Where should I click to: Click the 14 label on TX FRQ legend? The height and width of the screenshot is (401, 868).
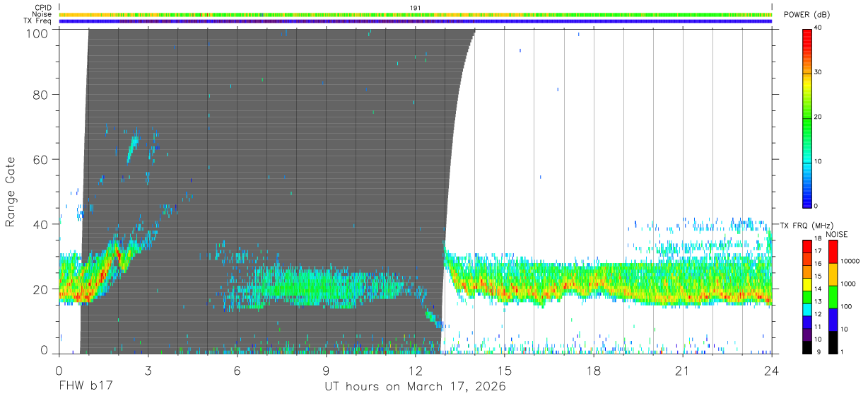[819, 289]
